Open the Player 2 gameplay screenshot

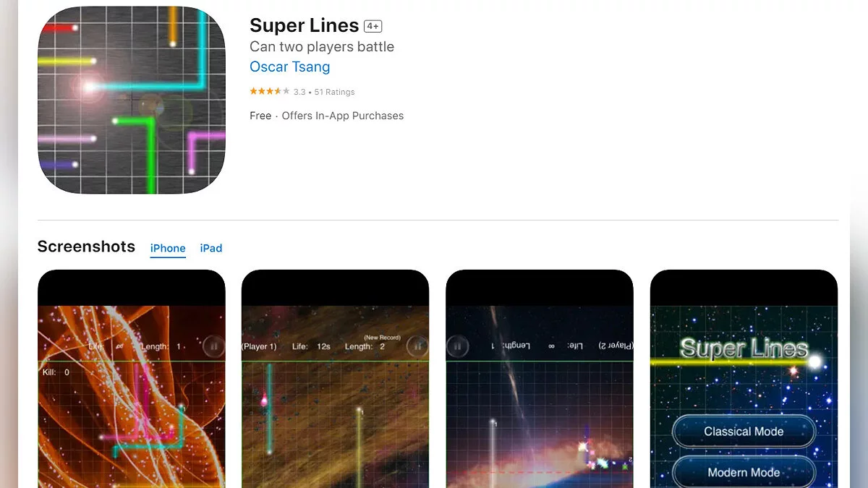(x=540, y=379)
